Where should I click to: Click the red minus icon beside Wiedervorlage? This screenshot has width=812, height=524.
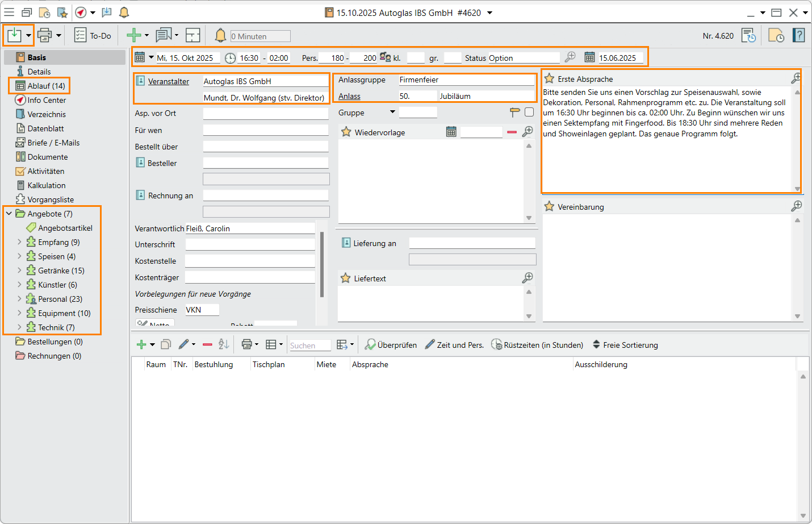point(512,132)
